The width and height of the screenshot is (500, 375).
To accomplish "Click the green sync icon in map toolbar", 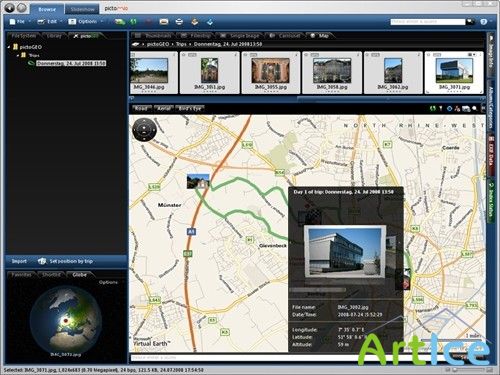I will click(433, 109).
